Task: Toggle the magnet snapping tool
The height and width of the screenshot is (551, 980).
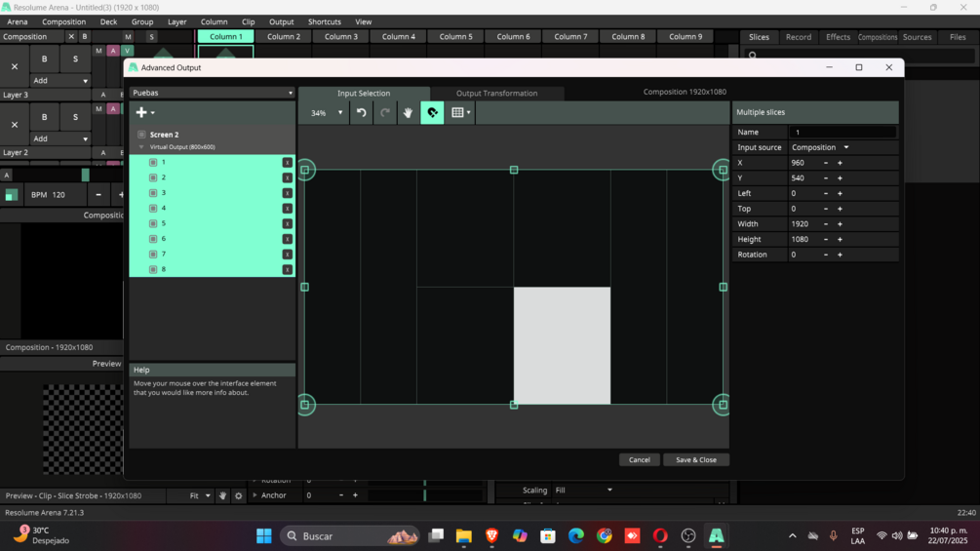Action: tap(432, 112)
